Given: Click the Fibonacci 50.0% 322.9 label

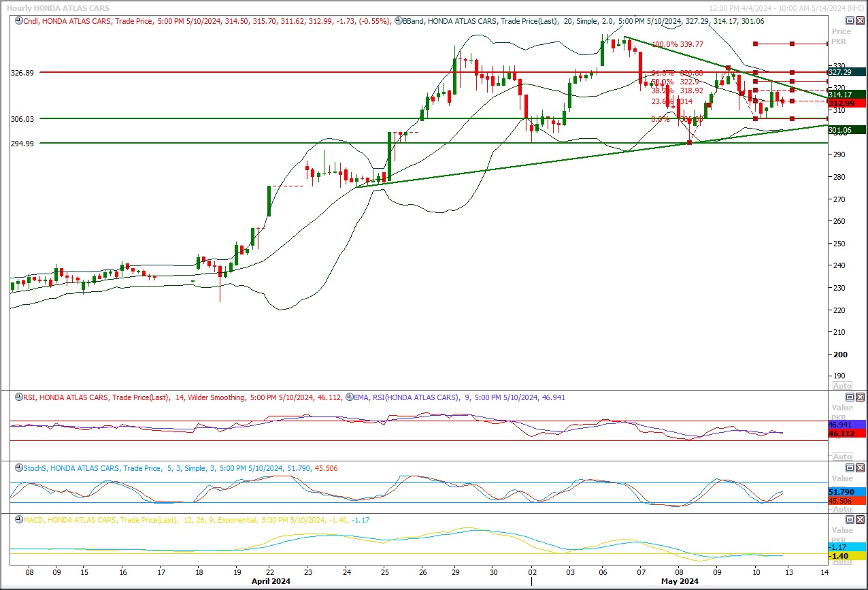Looking at the screenshot, I should [x=675, y=82].
